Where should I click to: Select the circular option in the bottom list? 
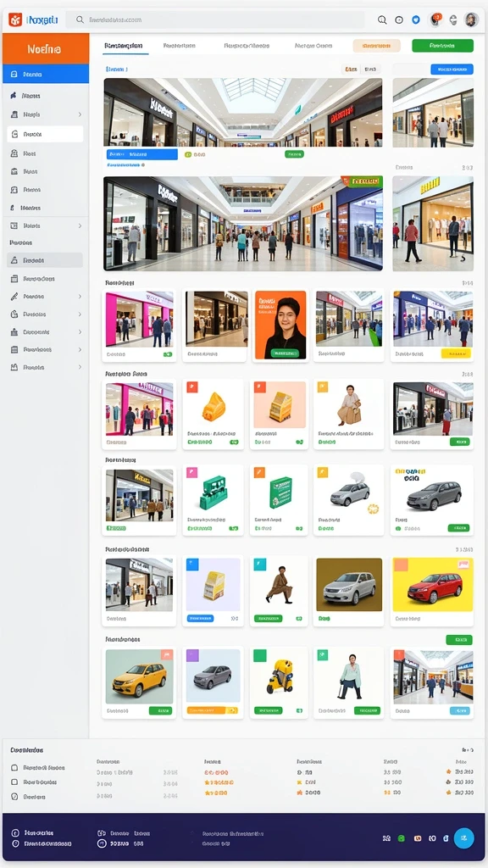[x=15, y=797]
